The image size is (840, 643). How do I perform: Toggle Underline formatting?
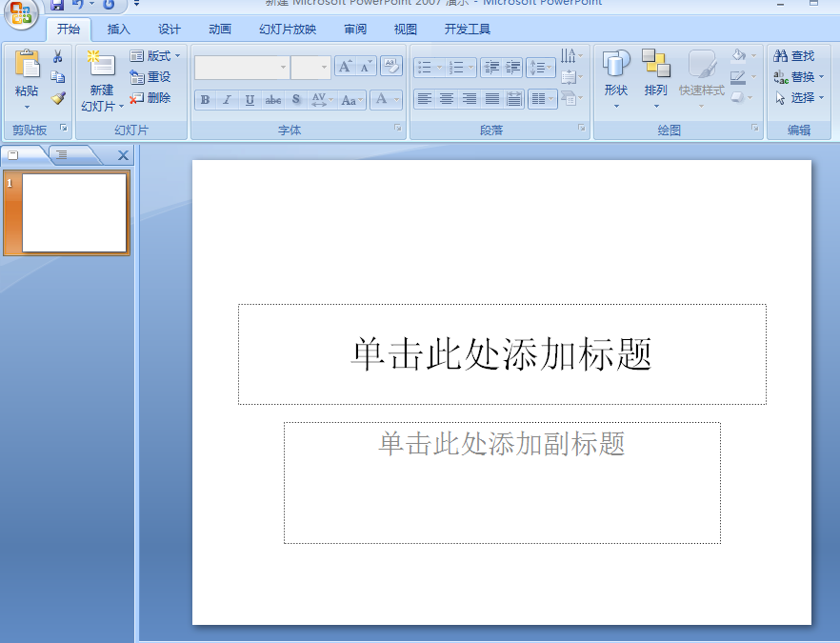[x=250, y=100]
